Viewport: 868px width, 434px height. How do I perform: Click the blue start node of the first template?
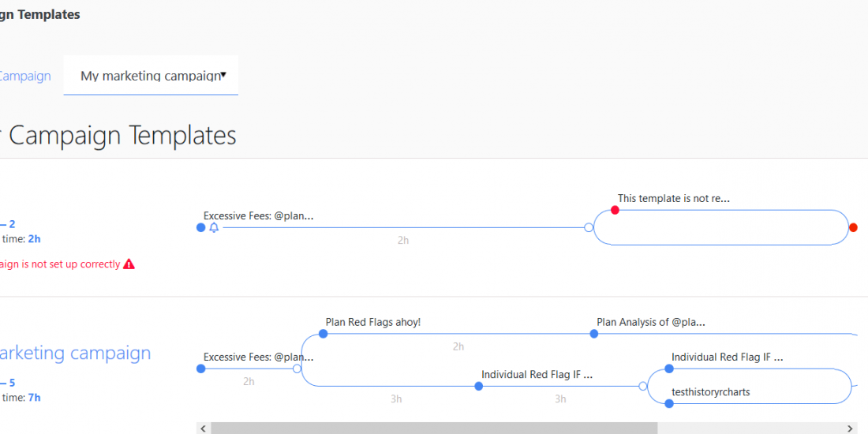(200, 227)
